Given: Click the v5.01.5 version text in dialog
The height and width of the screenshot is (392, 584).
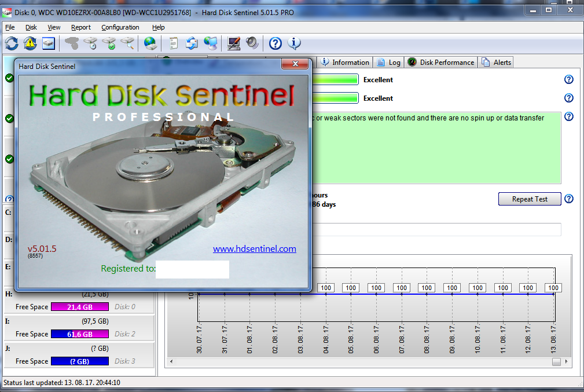Looking at the screenshot, I should tap(42, 248).
